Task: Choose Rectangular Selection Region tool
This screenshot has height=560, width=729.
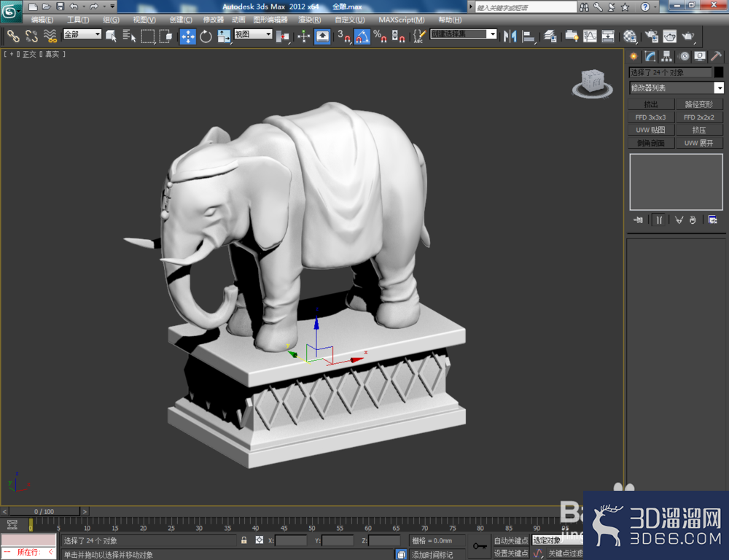Action: (148, 36)
